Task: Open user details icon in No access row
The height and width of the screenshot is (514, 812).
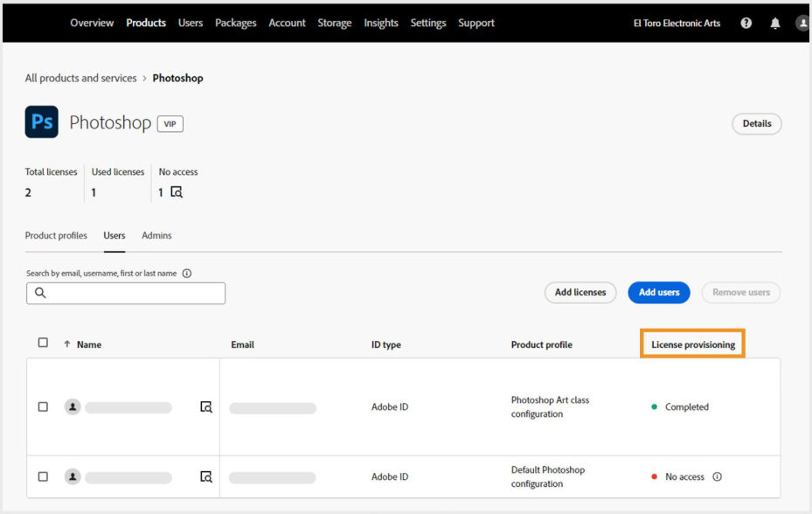Action: click(206, 476)
